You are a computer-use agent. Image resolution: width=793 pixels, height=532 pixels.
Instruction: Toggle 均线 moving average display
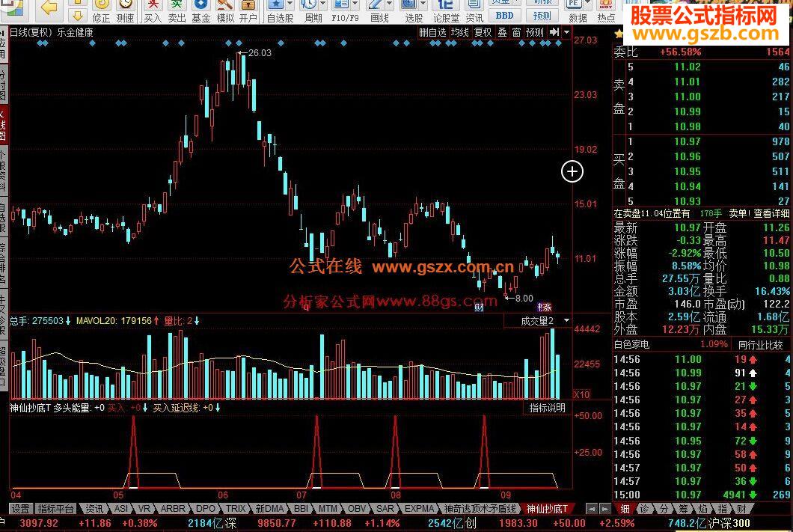460,32
